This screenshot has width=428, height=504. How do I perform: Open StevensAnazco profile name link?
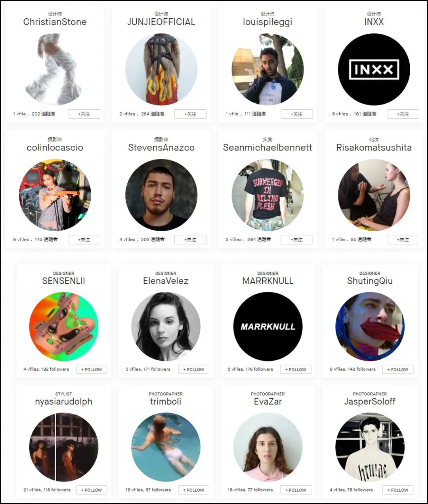pos(161,148)
